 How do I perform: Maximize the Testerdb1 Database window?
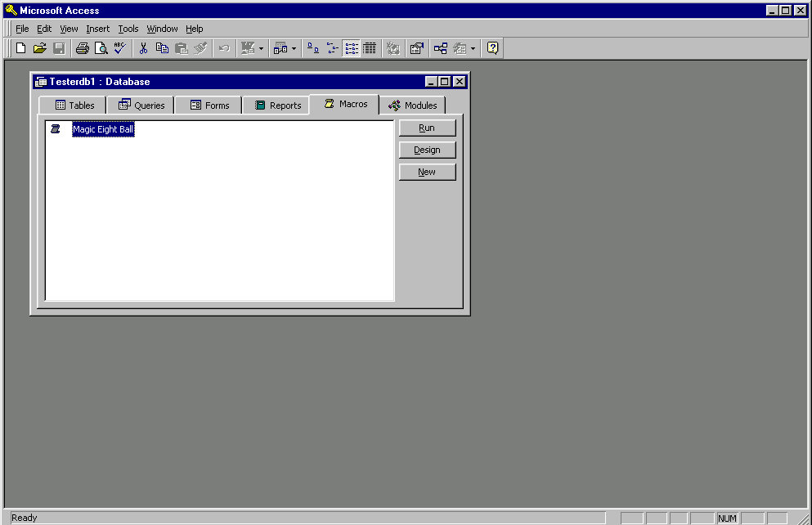point(444,82)
